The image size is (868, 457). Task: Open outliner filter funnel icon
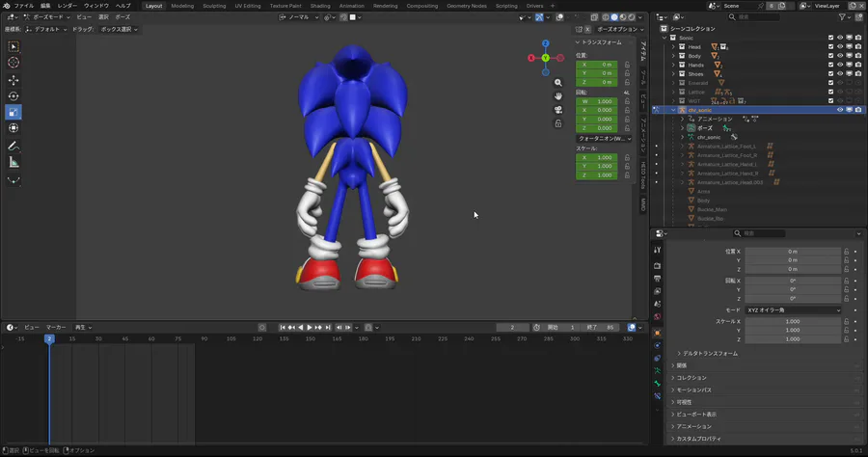point(842,17)
